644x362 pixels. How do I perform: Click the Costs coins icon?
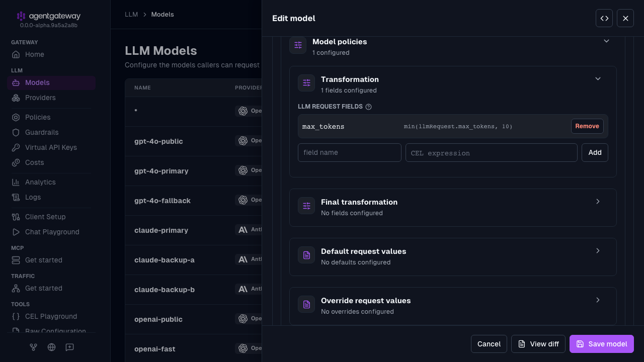[16, 162]
